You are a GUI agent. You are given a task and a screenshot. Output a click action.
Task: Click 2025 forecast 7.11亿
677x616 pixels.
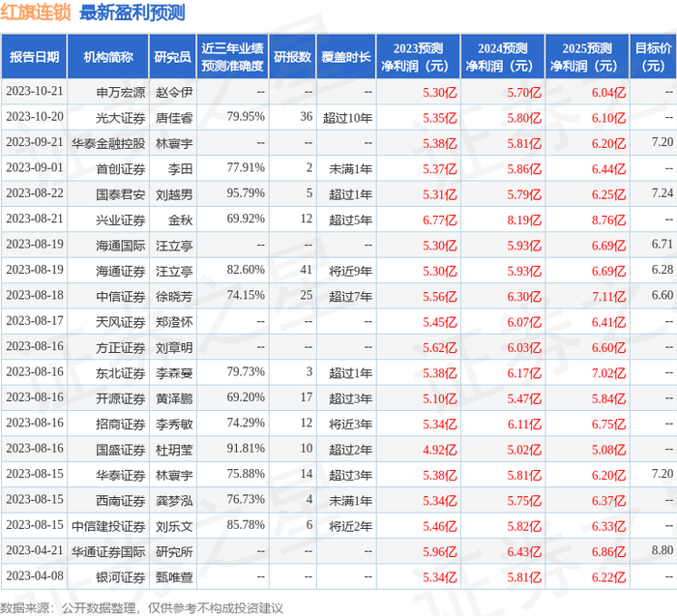608,296
